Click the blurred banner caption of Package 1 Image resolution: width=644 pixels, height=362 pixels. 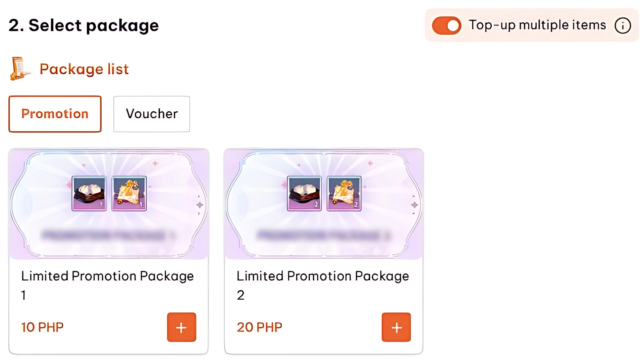point(108,235)
